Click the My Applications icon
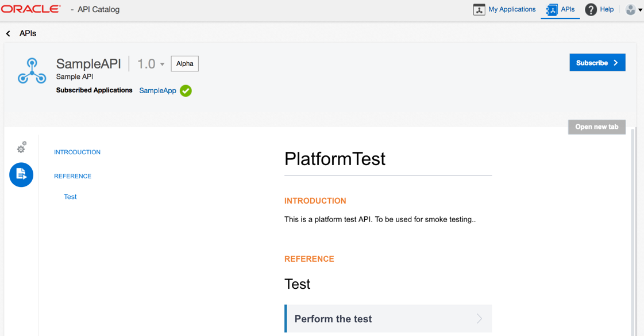 point(479,9)
